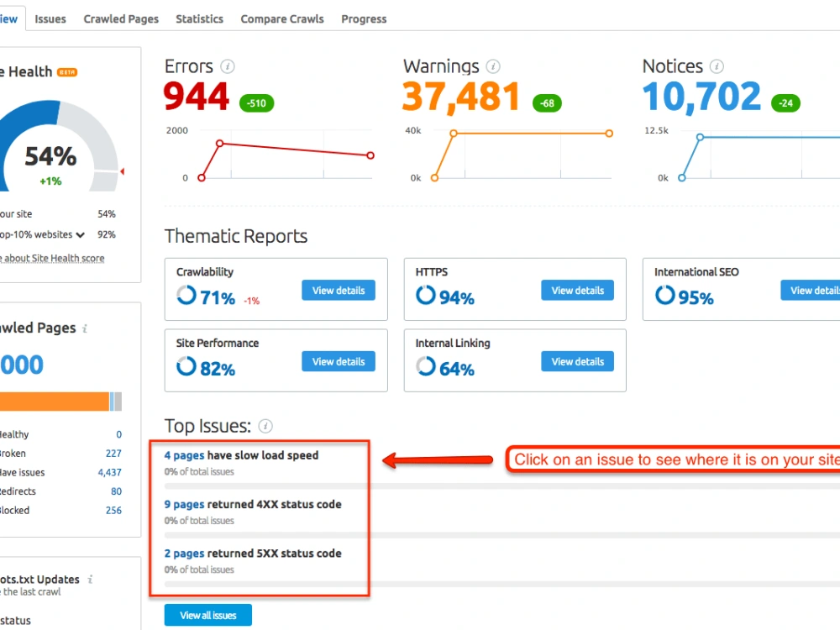Click the 944 errors count

(197, 97)
